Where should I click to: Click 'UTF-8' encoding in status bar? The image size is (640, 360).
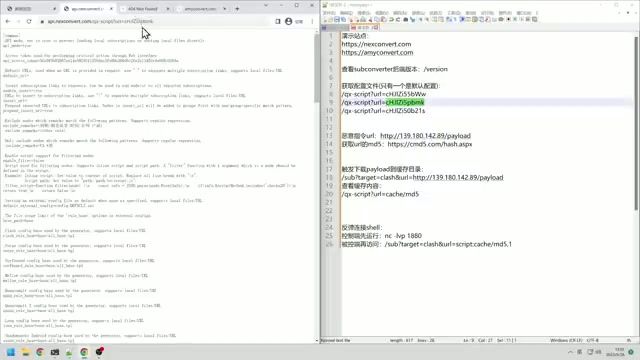coord(593,340)
